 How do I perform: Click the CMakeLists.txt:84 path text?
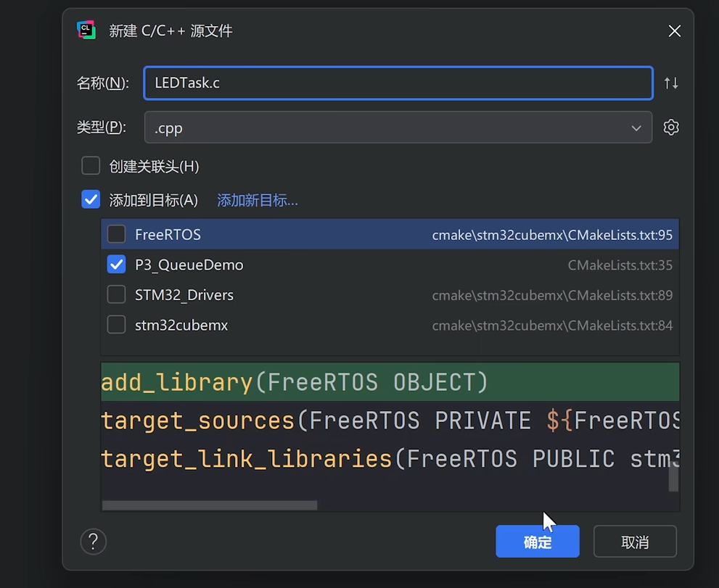coord(552,326)
